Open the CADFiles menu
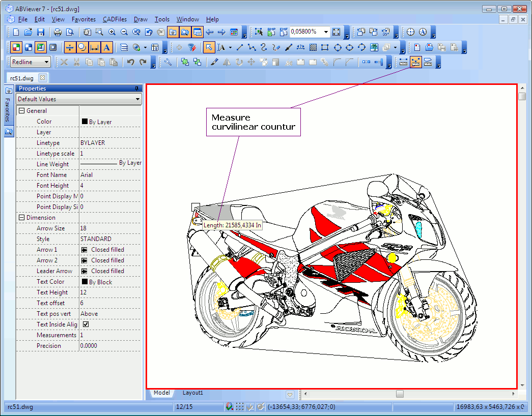This screenshot has width=532, height=416. pos(115,19)
